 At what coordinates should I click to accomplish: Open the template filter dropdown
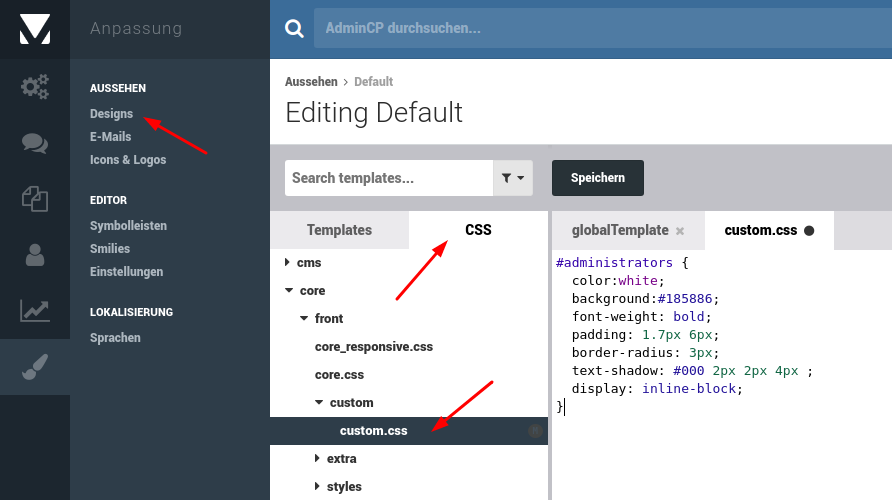click(513, 178)
